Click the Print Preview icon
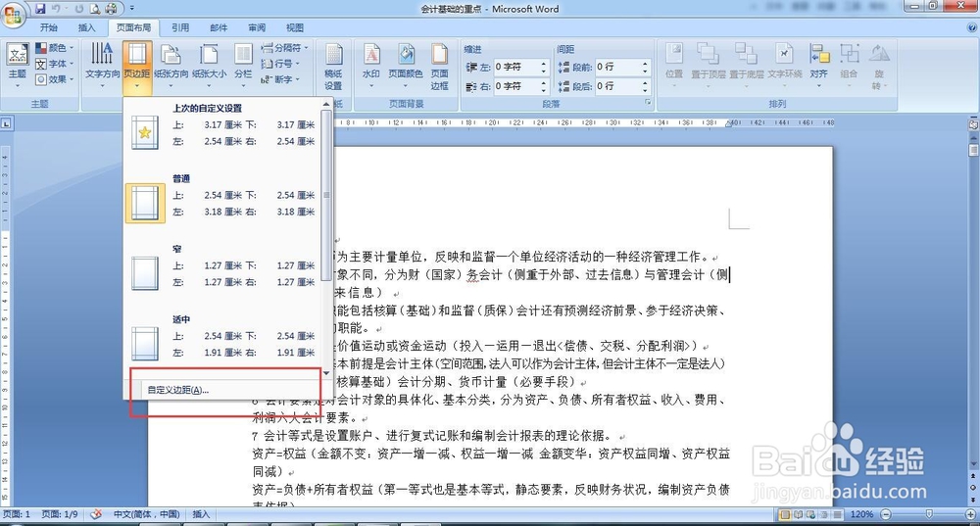The image size is (980, 526). tap(95, 9)
